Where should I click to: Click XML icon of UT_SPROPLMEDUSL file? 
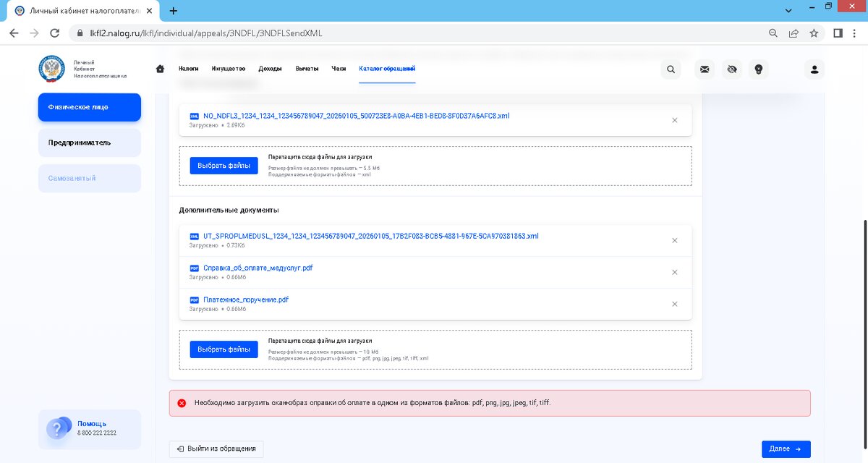pyautogui.click(x=194, y=237)
